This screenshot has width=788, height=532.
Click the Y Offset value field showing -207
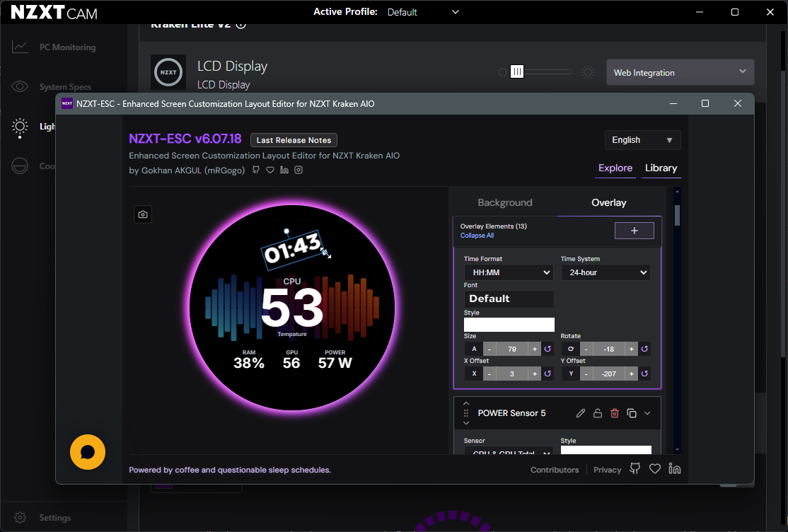(x=608, y=374)
